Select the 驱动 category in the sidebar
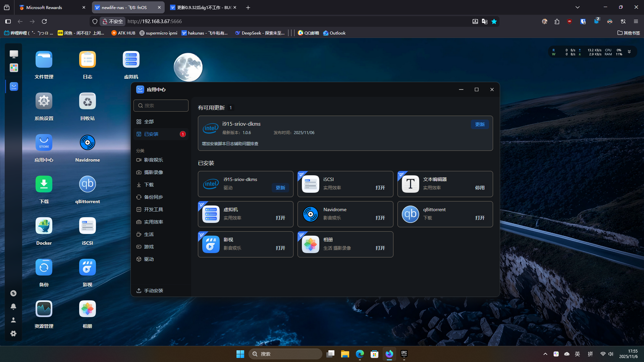 click(x=149, y=259)
